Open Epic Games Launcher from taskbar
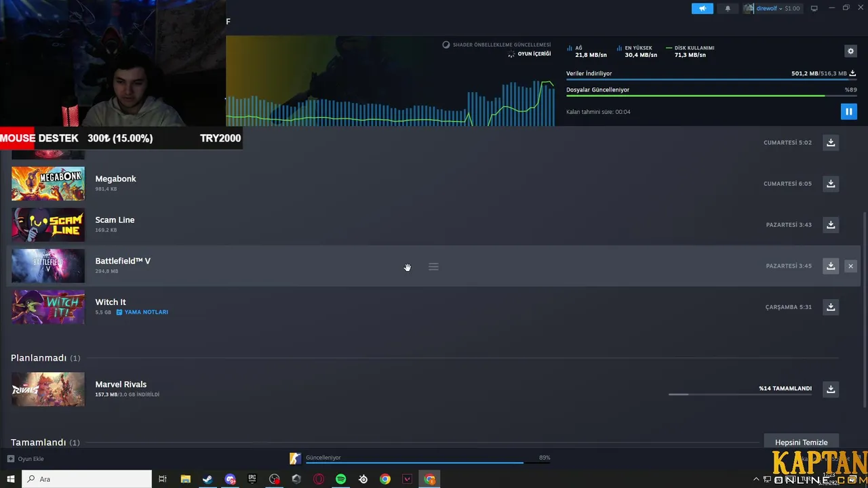Viewport: 868px width, 488px height. (x=252, y=479)
